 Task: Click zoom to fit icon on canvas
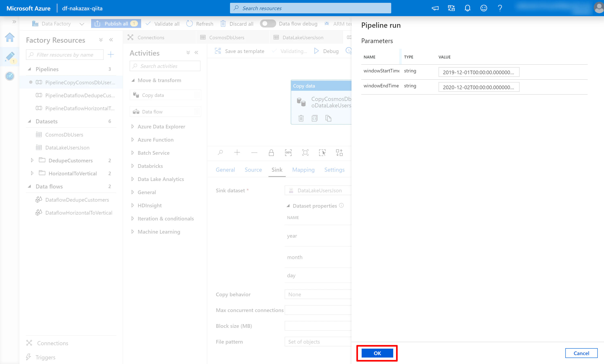click(305, 153)
